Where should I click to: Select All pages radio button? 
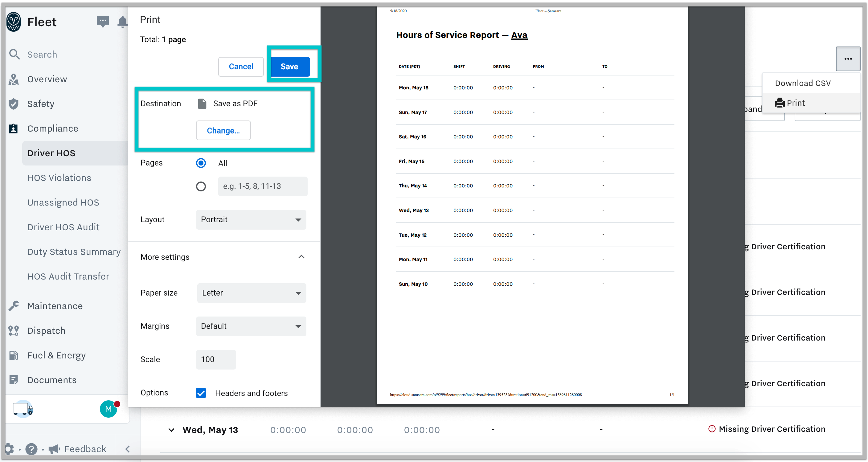(201, 163)
